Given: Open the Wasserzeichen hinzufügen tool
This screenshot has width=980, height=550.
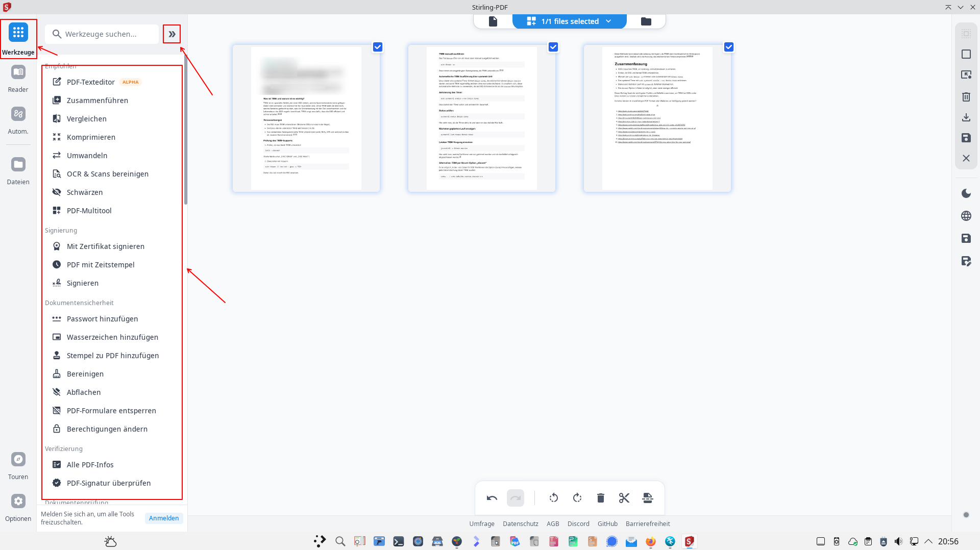Looking at the screenshot, I should [x=112, y=337].
